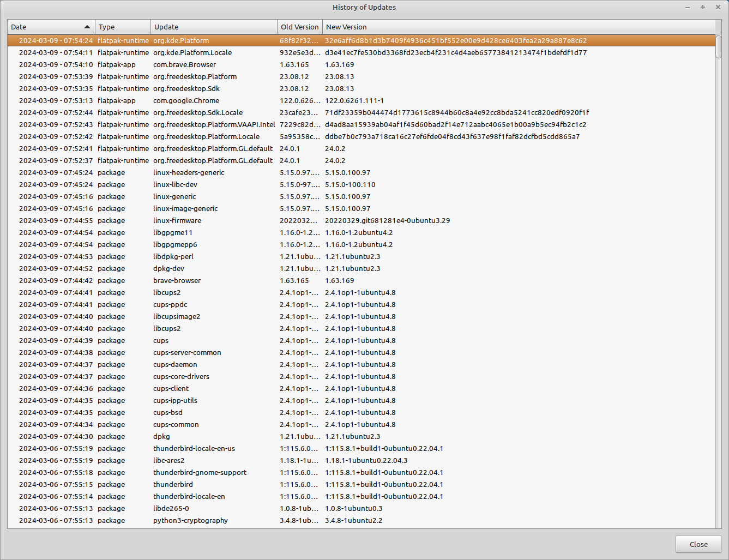Select the org.kde.Platform.Locale update entry
729x560 pixels.
click(361, 52)
